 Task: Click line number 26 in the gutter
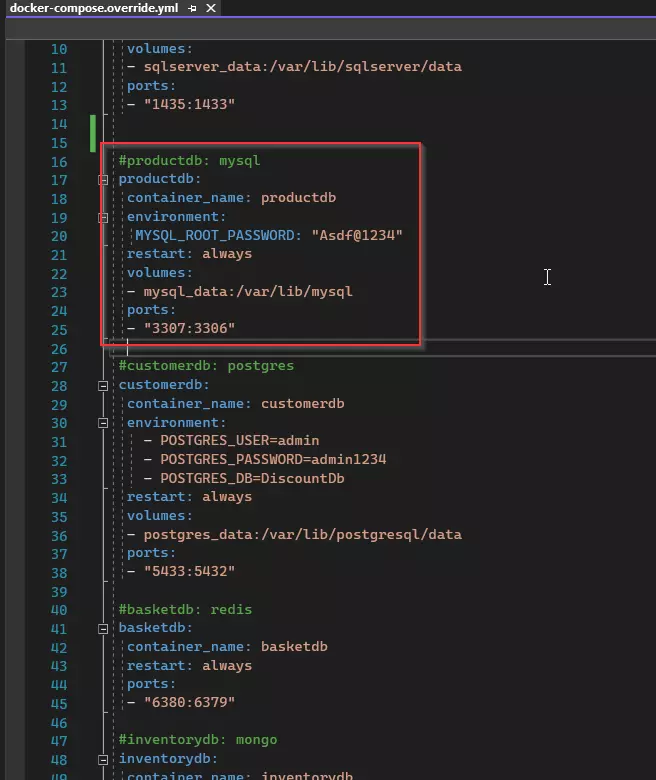pos(59,349)
